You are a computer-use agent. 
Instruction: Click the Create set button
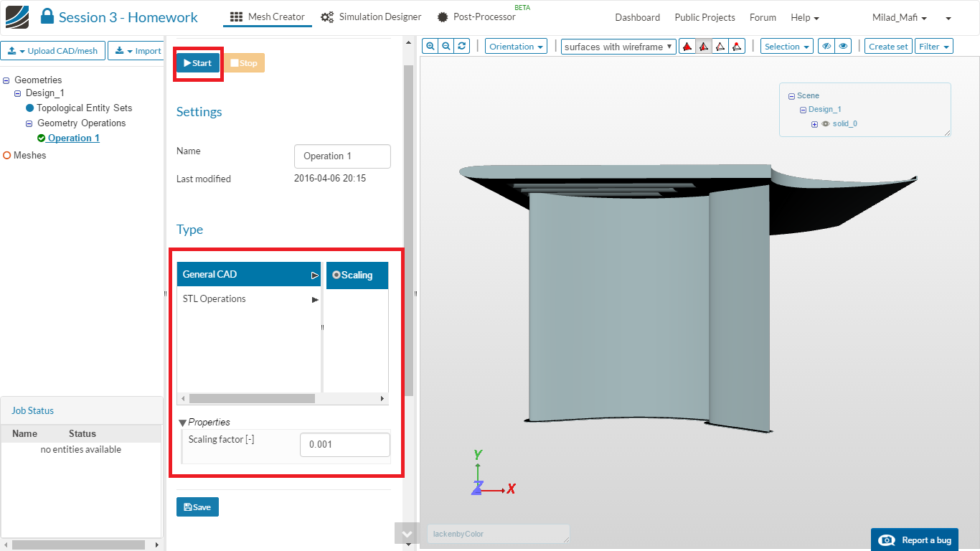click(x=888, y=46)
